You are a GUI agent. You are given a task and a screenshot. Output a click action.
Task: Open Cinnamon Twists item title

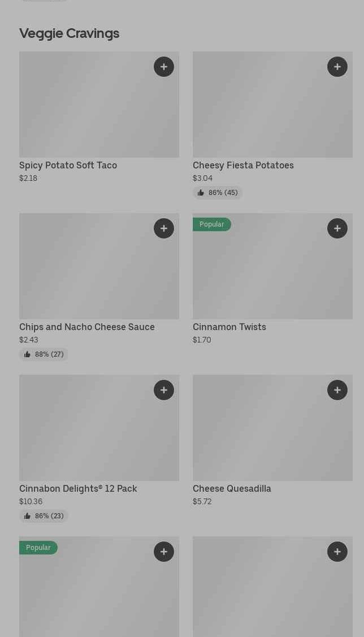pyautogui.click(x=229, y=327)
